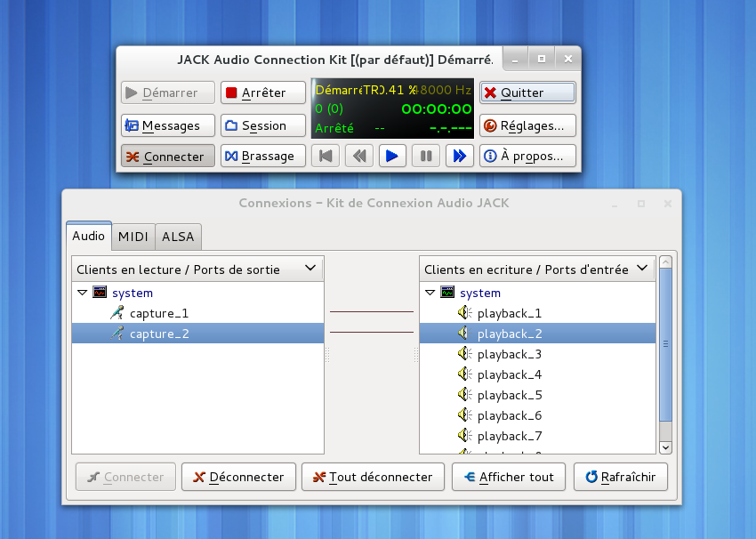
Task: Open the Session menu button
Action: 263,125
